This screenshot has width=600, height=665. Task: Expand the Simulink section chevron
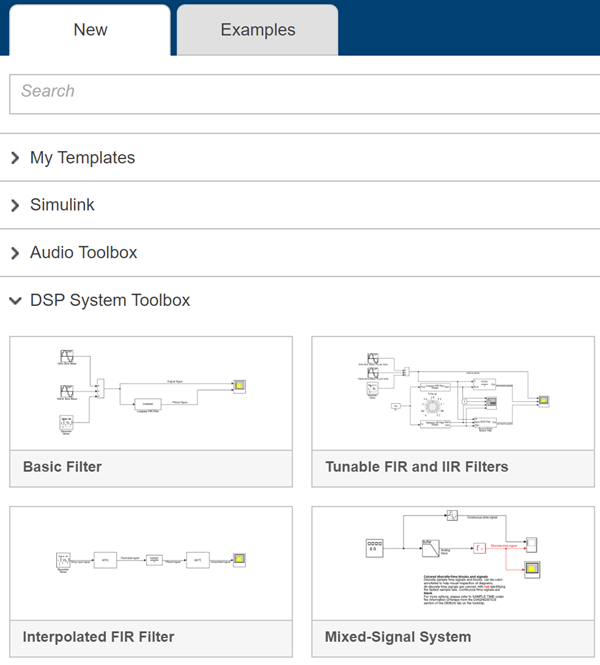coord(15,205)
